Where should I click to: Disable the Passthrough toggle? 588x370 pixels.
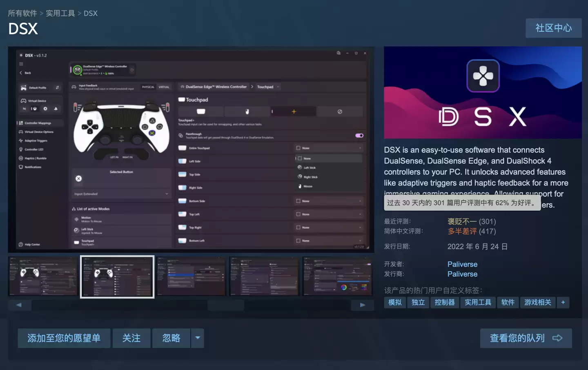tap(359, 135)
